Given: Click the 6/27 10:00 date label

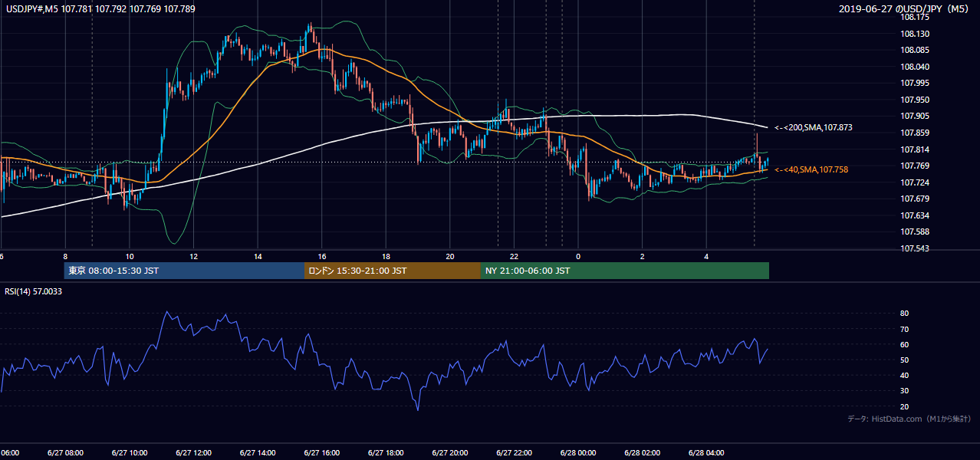Looking at the screenshot, I should [129, 452].
